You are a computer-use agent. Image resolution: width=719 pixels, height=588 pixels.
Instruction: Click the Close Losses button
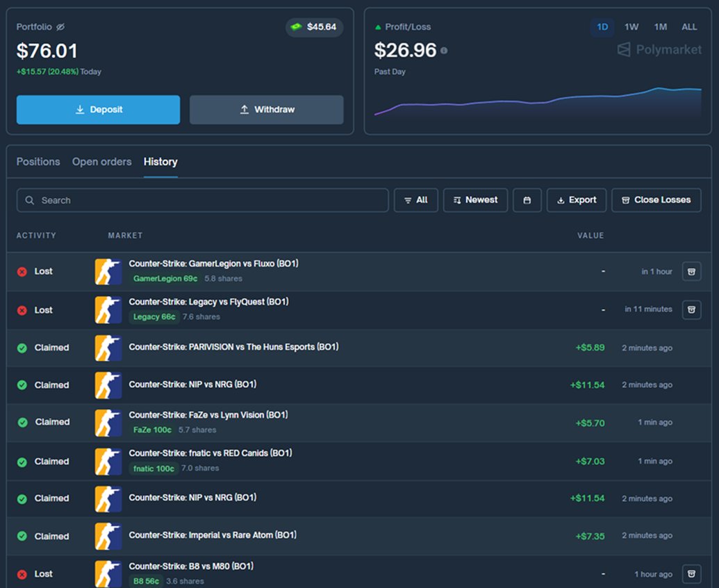(x=656, y=200)
